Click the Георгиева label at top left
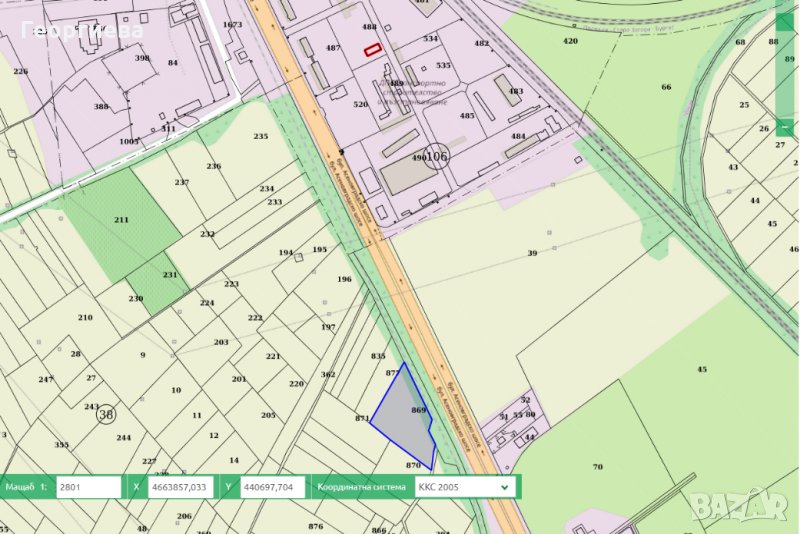The image size is (800, 534). click(82, 30)
